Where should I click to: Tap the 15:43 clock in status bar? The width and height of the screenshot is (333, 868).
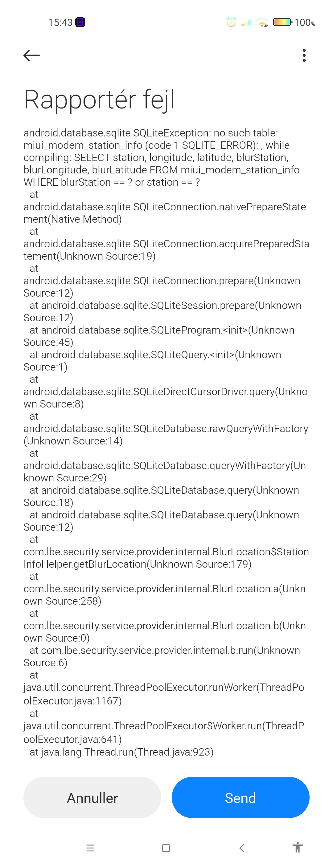coord(60,22)
